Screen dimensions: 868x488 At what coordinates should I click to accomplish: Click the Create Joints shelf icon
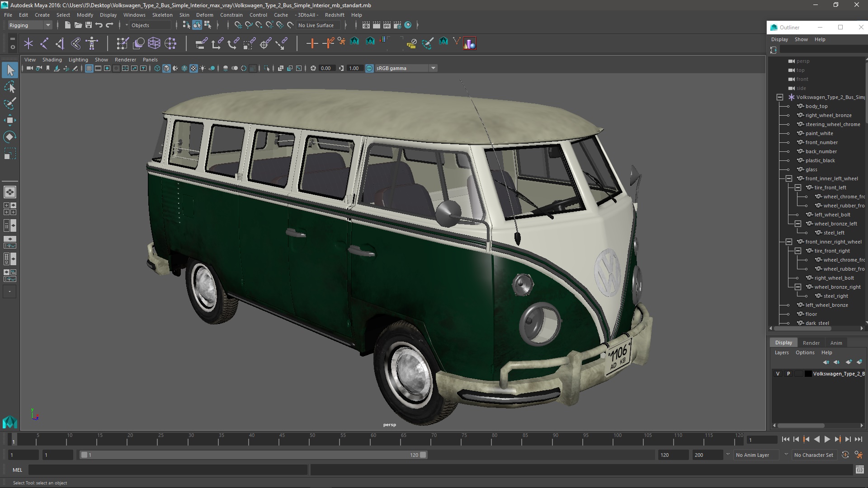click(44, 43)
